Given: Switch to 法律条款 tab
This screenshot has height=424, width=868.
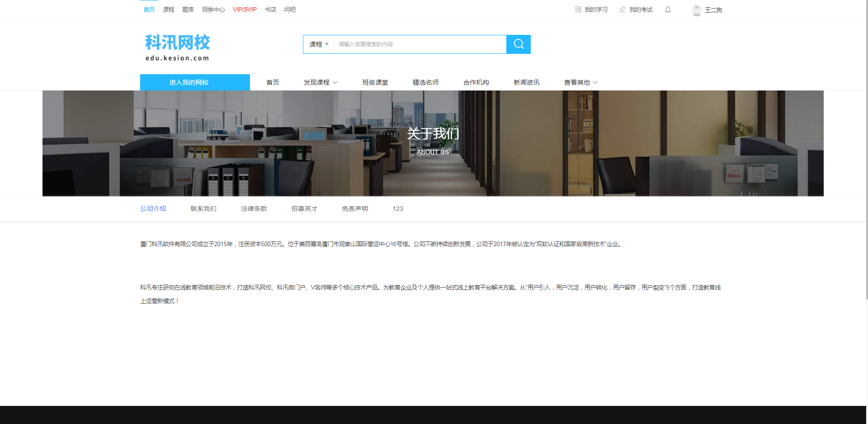Looking at the screenshot, I should click(x=254, y=209).
